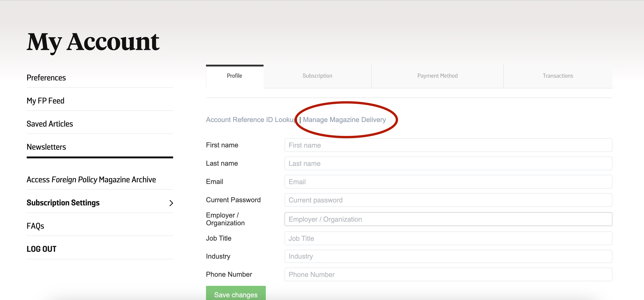
Task: Open the Preferences section
Action: 46,77
